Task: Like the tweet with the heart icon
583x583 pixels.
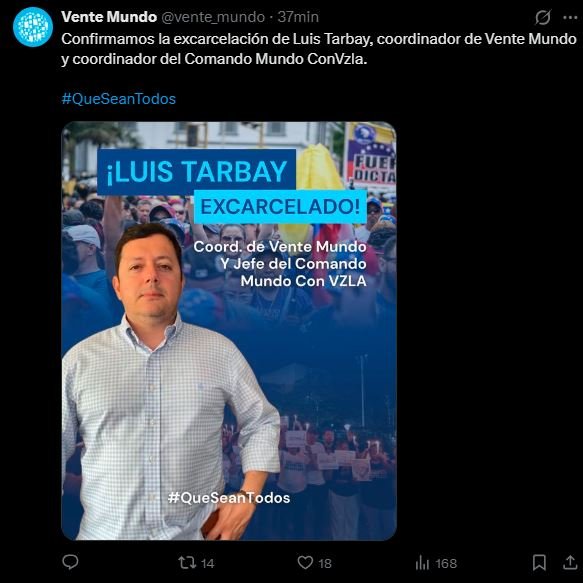Action: click(x=305, y=562)
